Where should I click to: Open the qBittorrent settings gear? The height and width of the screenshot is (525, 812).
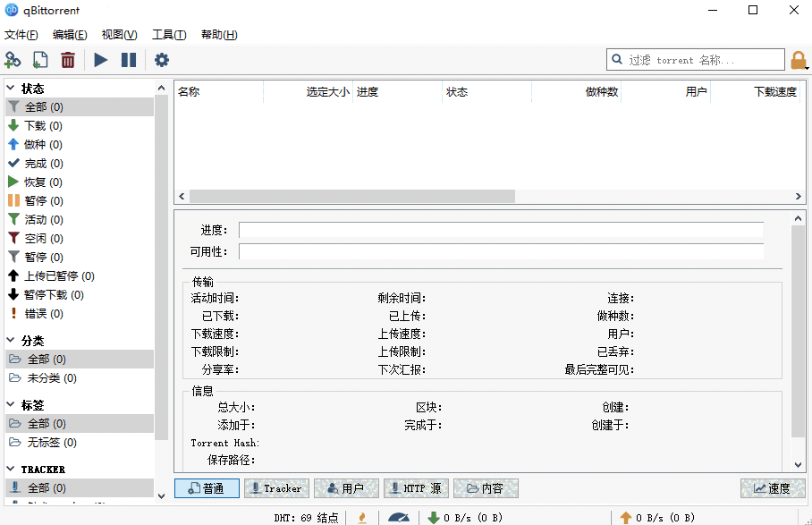pyautogui.click(x=161, y=59)
